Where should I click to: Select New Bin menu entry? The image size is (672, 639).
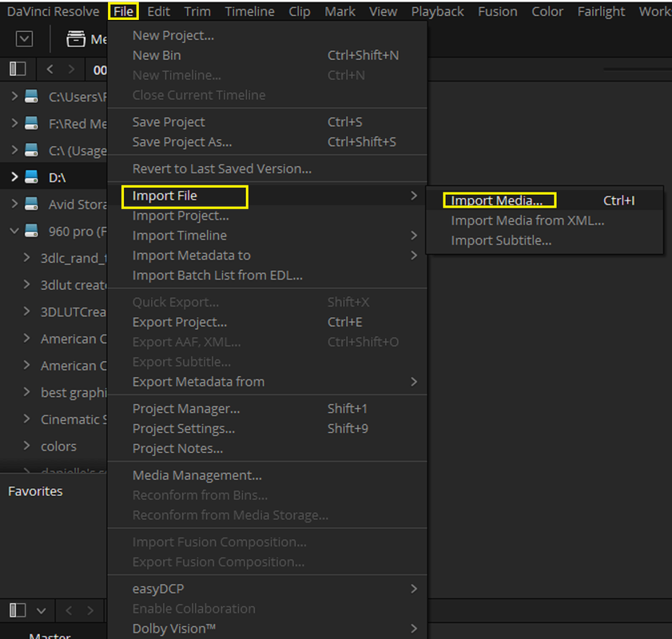(268, 55)
